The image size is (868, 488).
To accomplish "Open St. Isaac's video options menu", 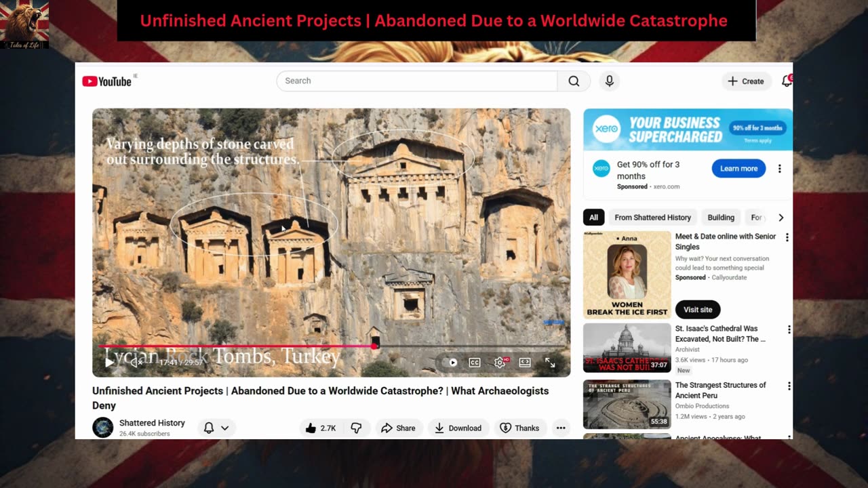I will (x=789, y=330).
